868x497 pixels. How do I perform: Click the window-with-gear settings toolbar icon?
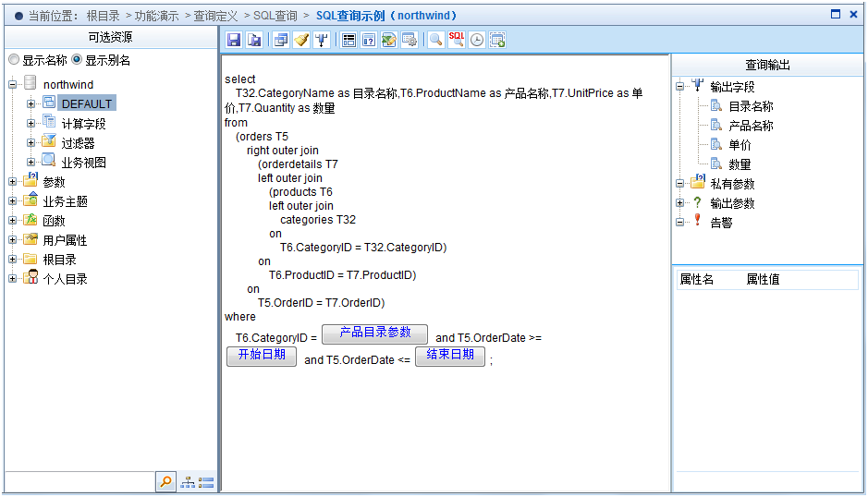tap(410, 40)
